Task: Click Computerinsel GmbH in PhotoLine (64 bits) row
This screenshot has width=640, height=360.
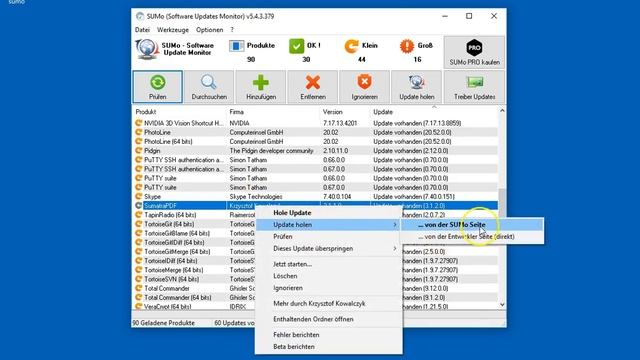Action: (x=256, y=141)
